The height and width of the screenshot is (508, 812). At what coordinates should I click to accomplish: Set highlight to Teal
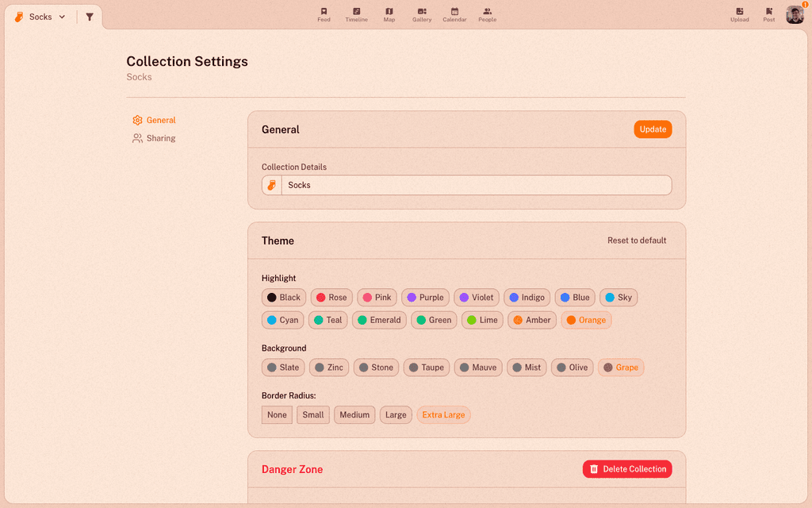[x=327, y=321]
